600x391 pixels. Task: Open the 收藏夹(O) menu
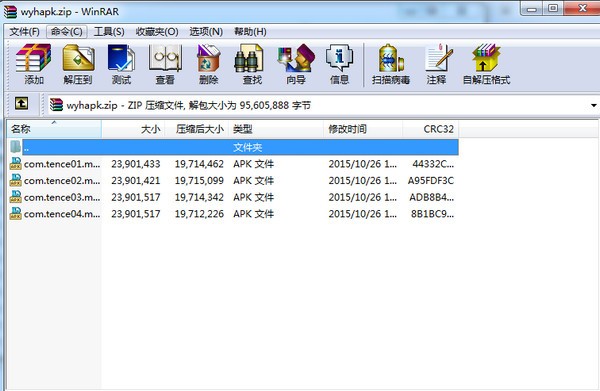coord(157,31)
